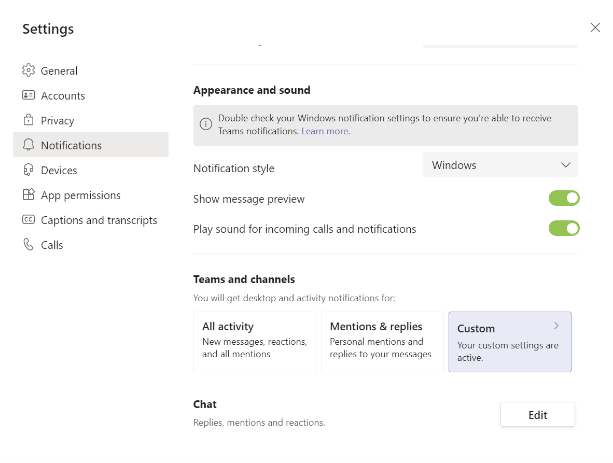
Task: Open Notification style Windows dropdown
Action: [x=500, y=165]
